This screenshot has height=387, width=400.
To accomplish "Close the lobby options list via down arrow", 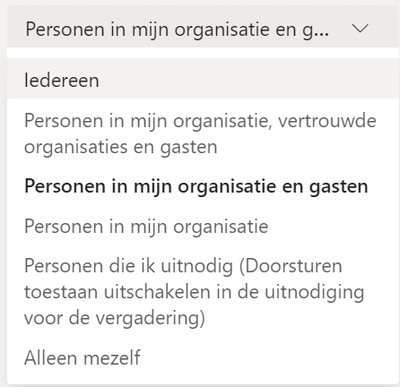I will pos(360,29).
